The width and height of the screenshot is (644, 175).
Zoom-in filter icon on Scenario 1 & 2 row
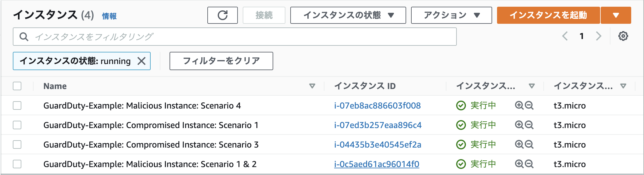(519, 164)
